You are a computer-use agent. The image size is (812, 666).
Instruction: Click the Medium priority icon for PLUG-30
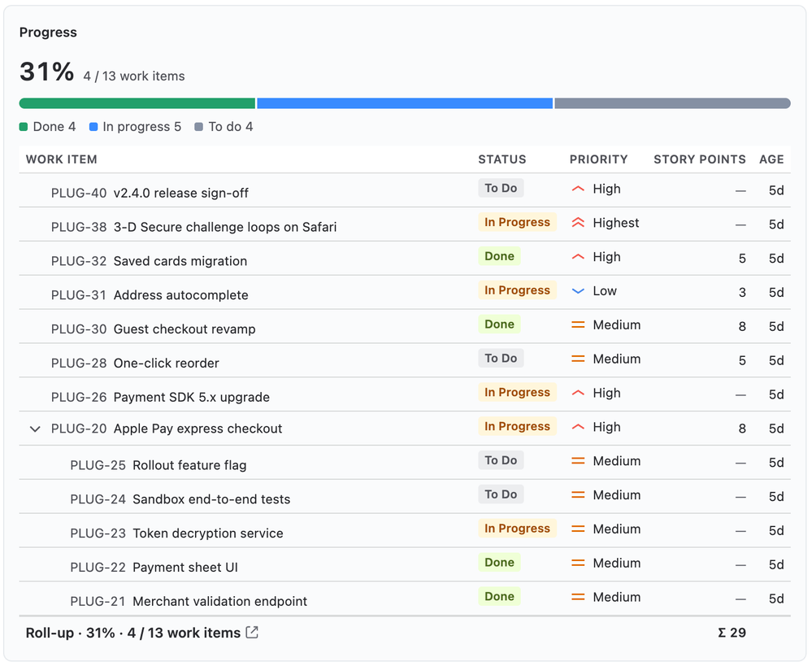578,325
